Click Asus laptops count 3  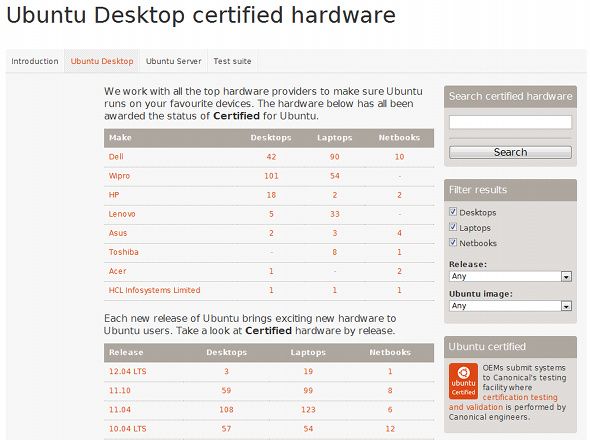(x=335, y=233)
